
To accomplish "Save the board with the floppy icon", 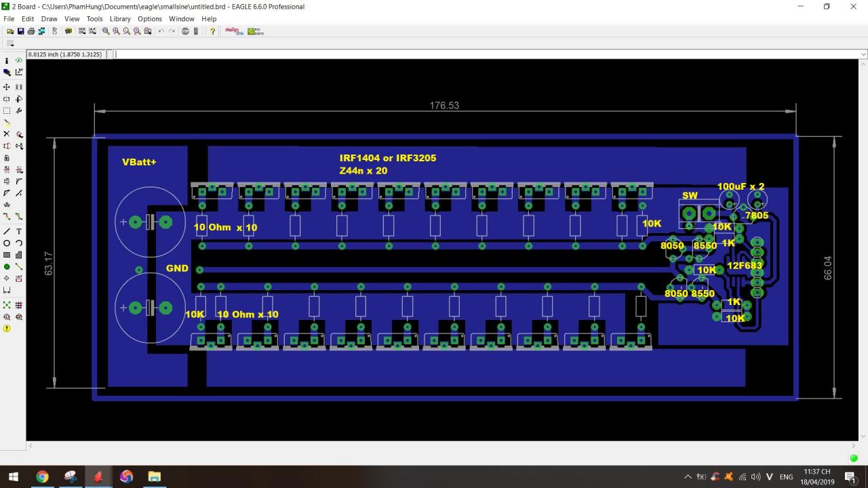I will (x=20, y=31).
